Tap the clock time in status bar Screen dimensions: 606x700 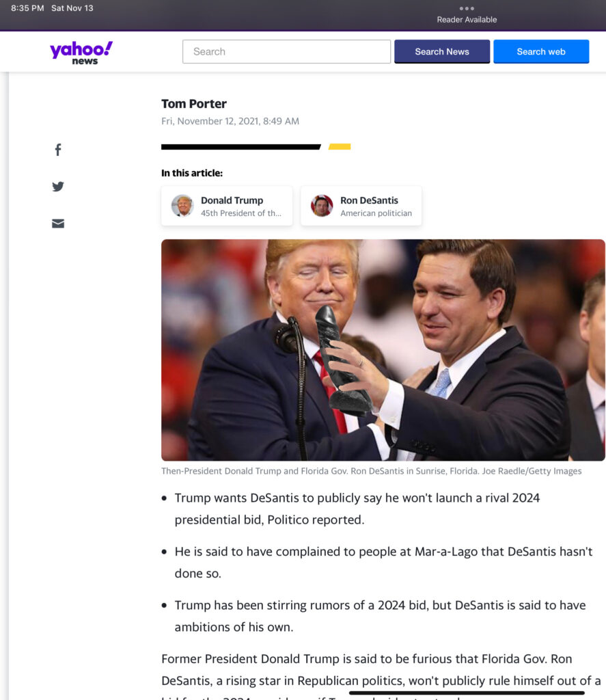pyautogui.click(x=27, y=8)
